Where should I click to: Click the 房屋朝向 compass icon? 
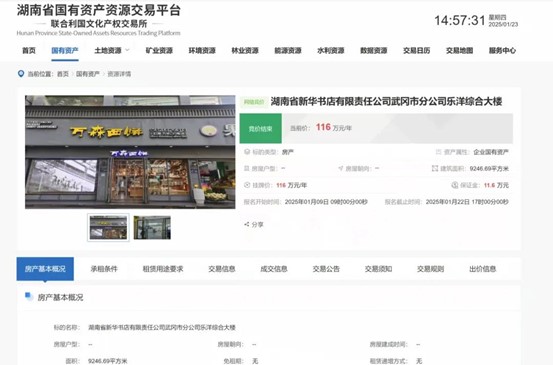[x=340, y=169]
